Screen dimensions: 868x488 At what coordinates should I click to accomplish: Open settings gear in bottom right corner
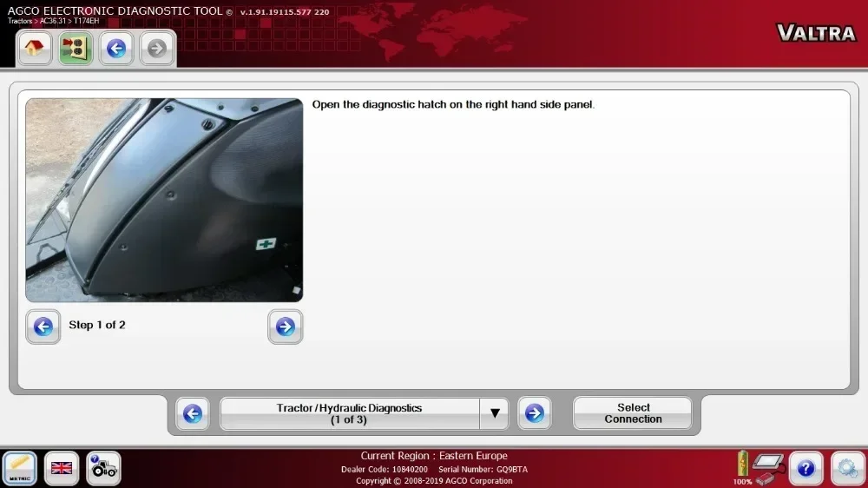(x=847, y=468)
